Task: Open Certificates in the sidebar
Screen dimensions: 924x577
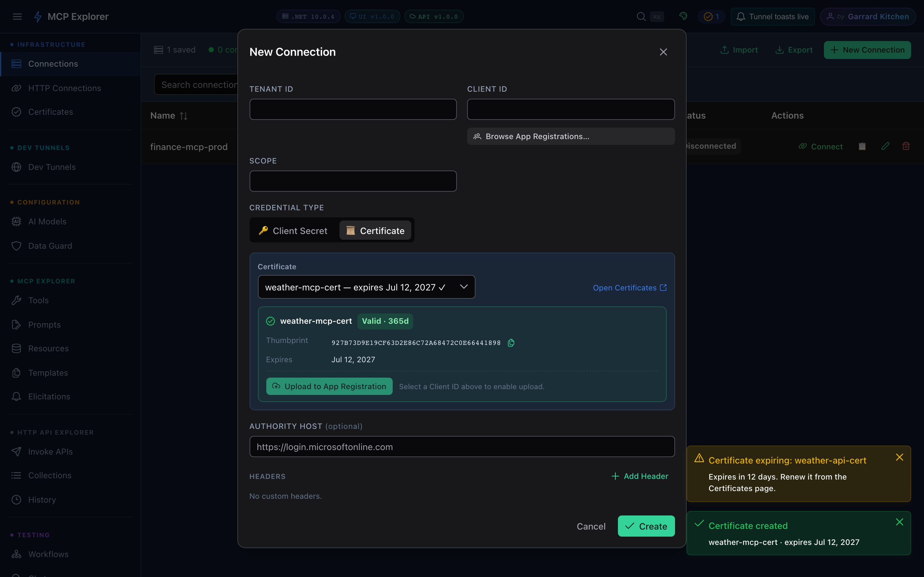Action: [x=50, y=112]
